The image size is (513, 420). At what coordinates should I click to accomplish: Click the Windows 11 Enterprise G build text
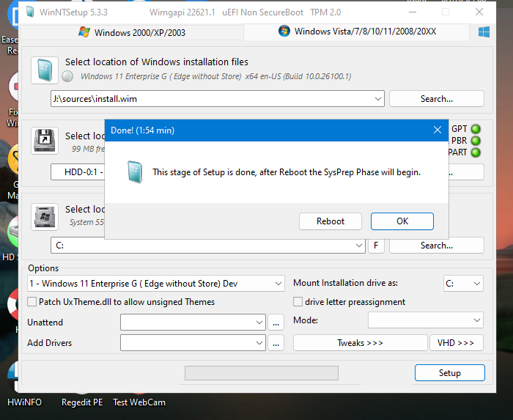(216, 76)
